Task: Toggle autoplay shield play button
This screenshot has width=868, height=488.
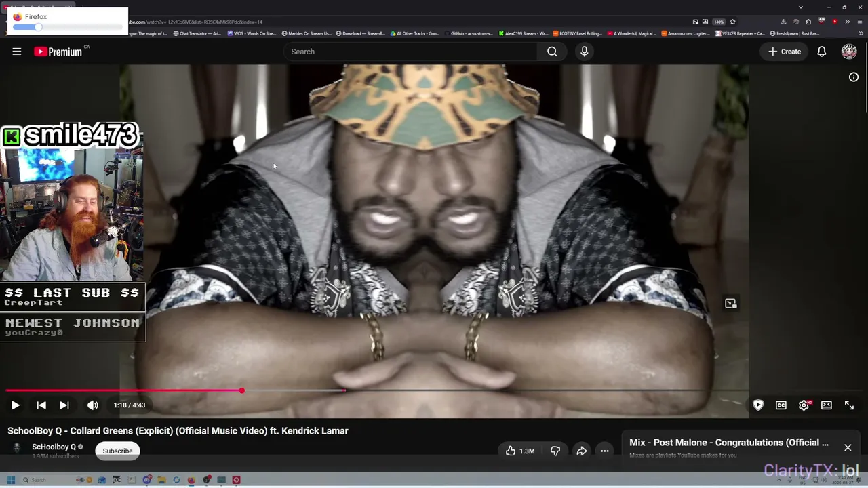Action: (x=758, y=405)
